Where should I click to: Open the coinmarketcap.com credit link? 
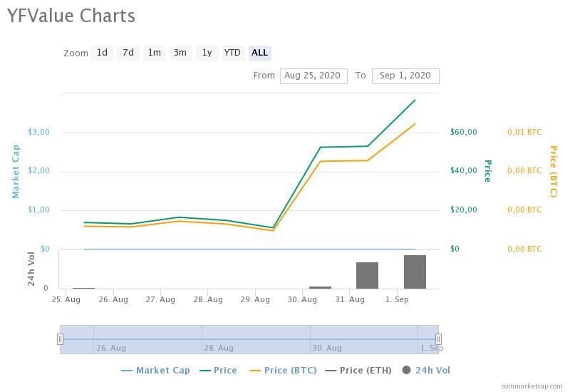[532, 386]
